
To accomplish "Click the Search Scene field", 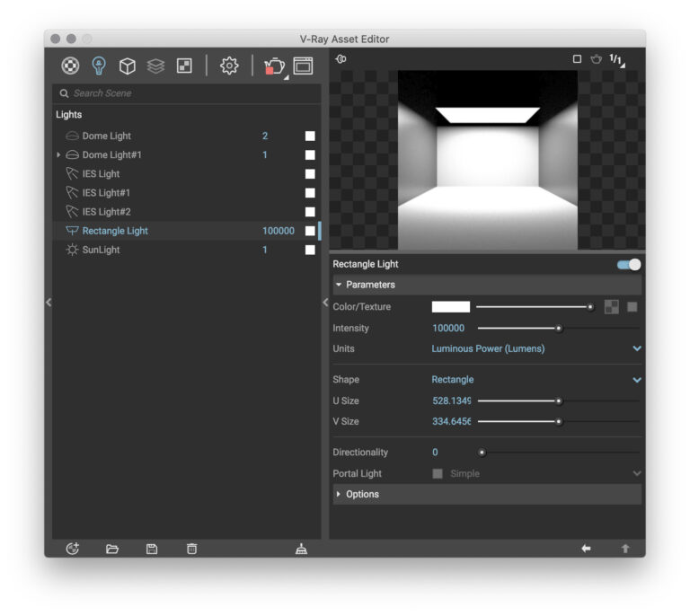I will click(187, 93).
